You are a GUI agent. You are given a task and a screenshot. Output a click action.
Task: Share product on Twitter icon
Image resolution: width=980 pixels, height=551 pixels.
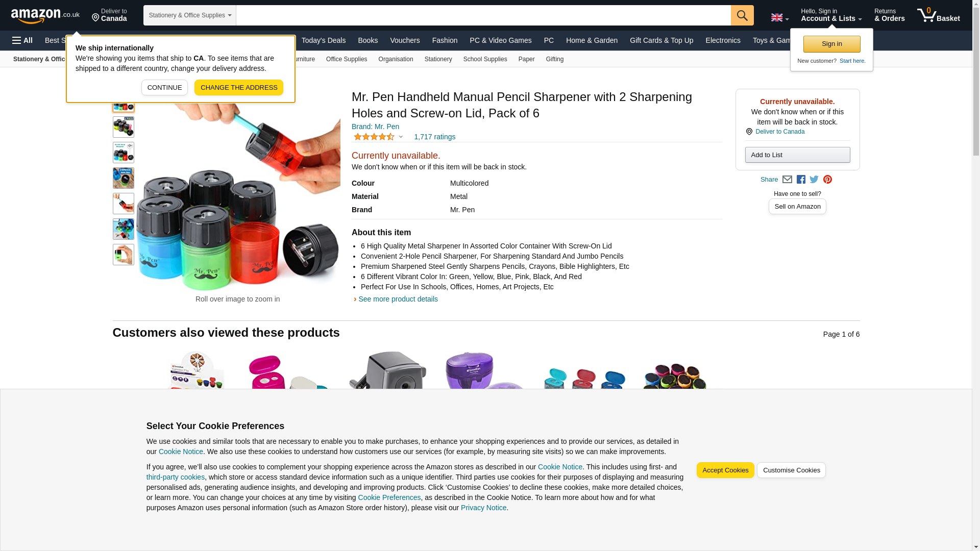click(814, 180)
